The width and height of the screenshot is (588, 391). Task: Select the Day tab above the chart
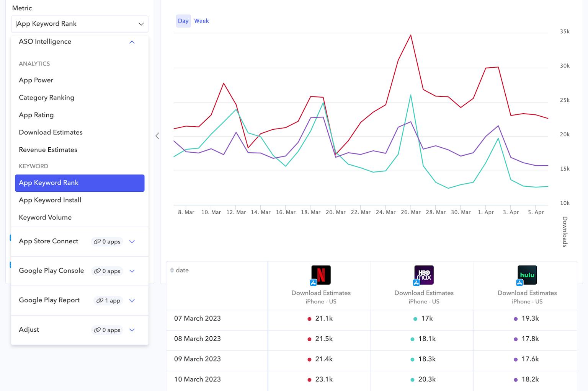pos(183,21)
